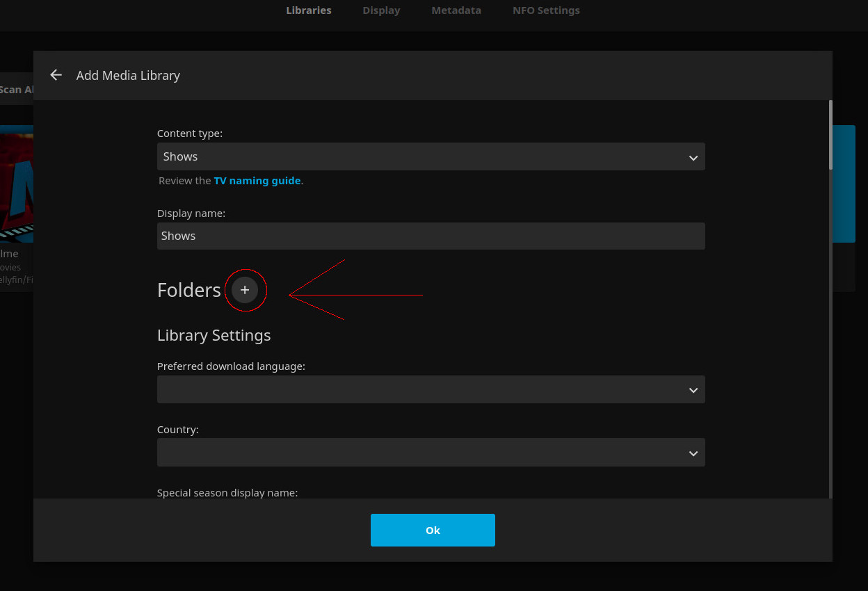Click the partially hidden Scan All button
The height and width of the screenshot is (591, 868).
pyautogui.click(x=17, y=89)
